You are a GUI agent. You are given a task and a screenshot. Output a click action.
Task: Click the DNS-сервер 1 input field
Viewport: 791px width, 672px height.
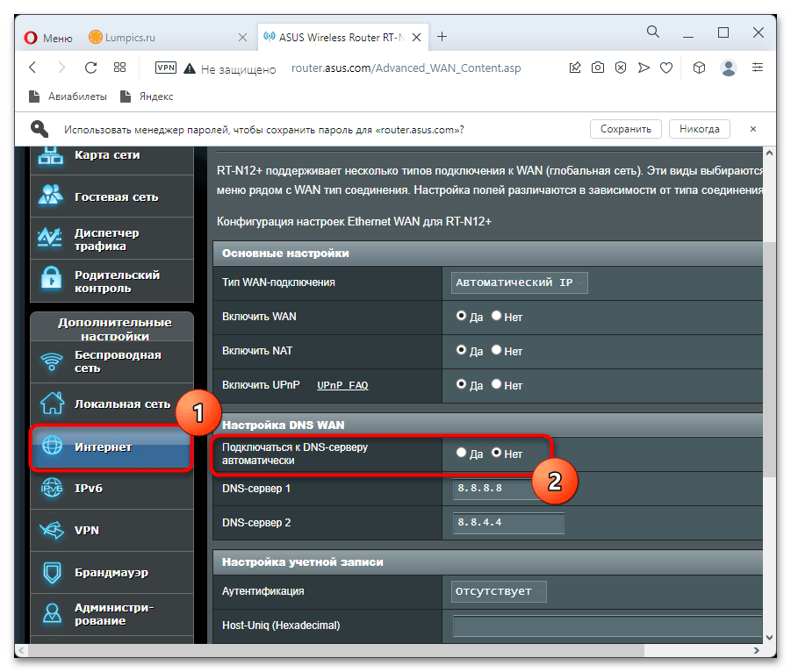(494, 488)
